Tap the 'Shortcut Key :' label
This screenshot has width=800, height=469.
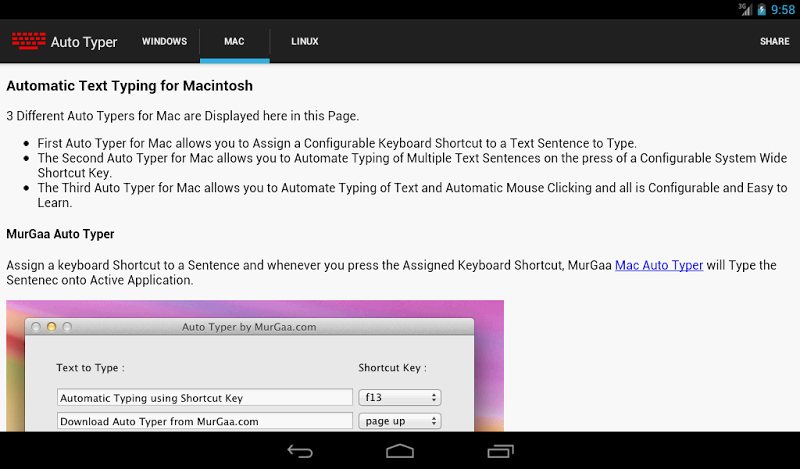(x=392, y=368)
